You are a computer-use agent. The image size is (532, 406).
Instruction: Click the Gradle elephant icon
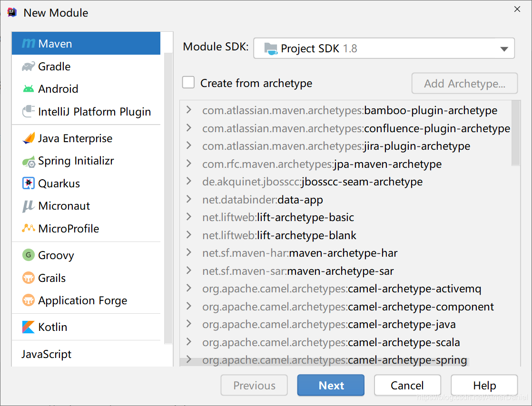(29, 67)
